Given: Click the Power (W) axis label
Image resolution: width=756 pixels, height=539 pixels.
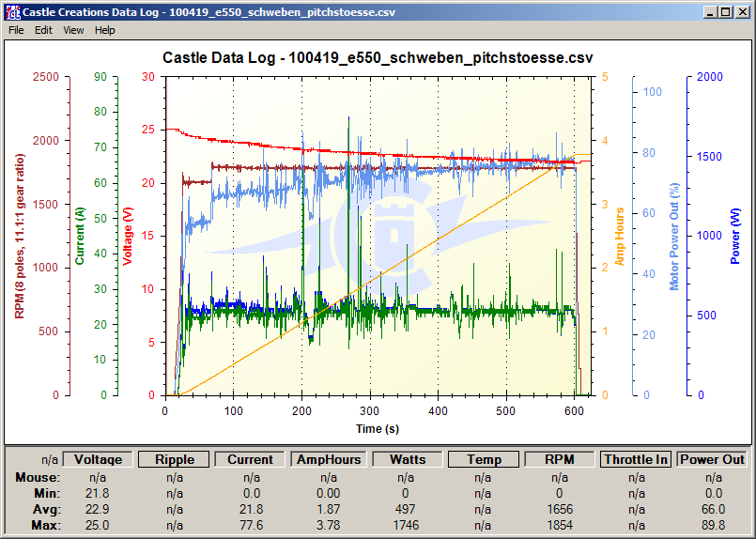Looking at the screenshot, I should coord(734,236).
